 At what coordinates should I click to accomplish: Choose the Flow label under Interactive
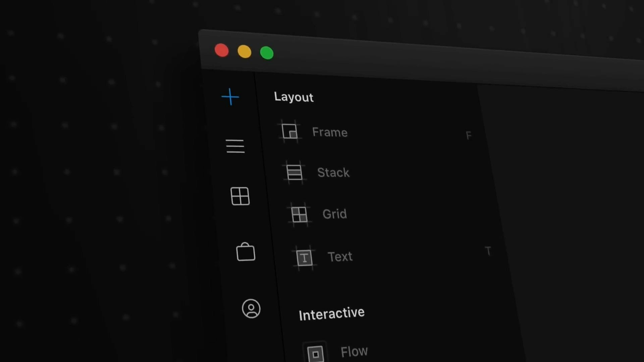354,352
